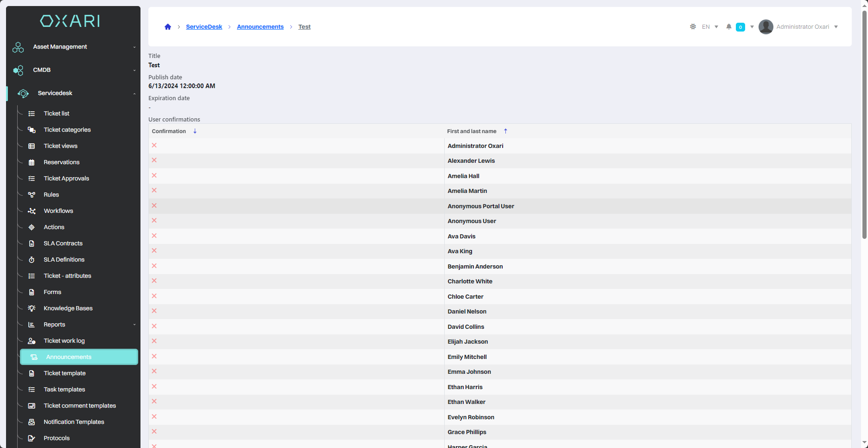Follow the ServiceDesk breadcrumb link
Screen dimensions: 868x448
(204, 27)
